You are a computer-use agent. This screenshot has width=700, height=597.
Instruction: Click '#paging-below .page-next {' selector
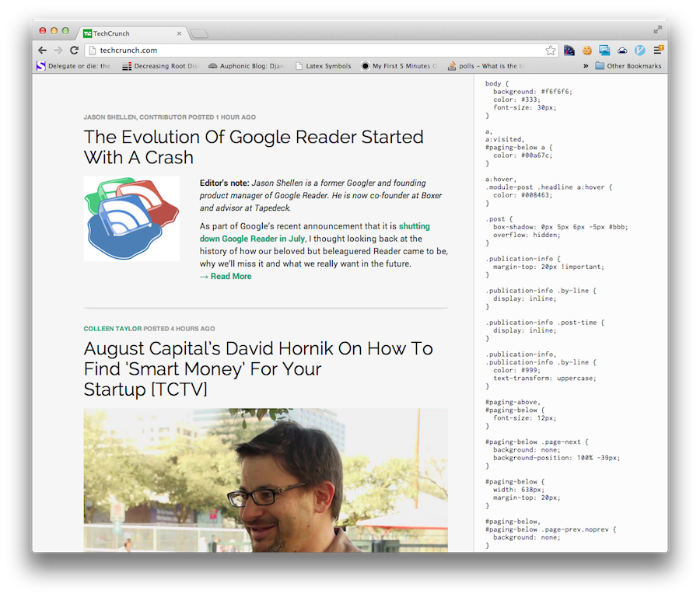pyautogui.click(x=537, y=442)
